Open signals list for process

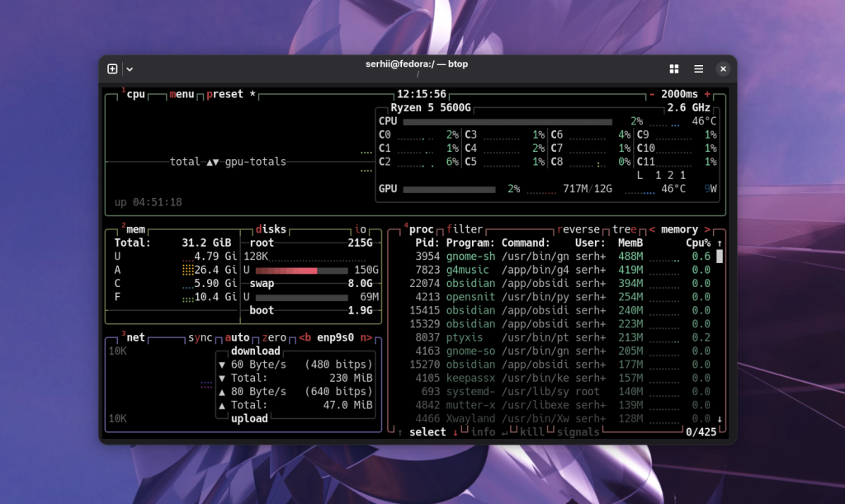(578, 432)
